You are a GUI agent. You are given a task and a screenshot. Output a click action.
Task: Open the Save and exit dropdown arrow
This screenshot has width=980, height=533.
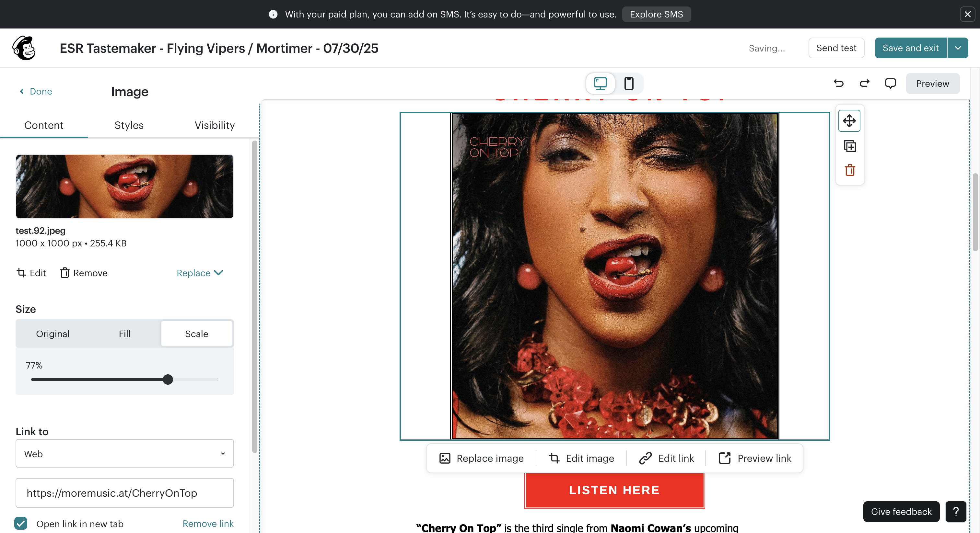point(958,48)
